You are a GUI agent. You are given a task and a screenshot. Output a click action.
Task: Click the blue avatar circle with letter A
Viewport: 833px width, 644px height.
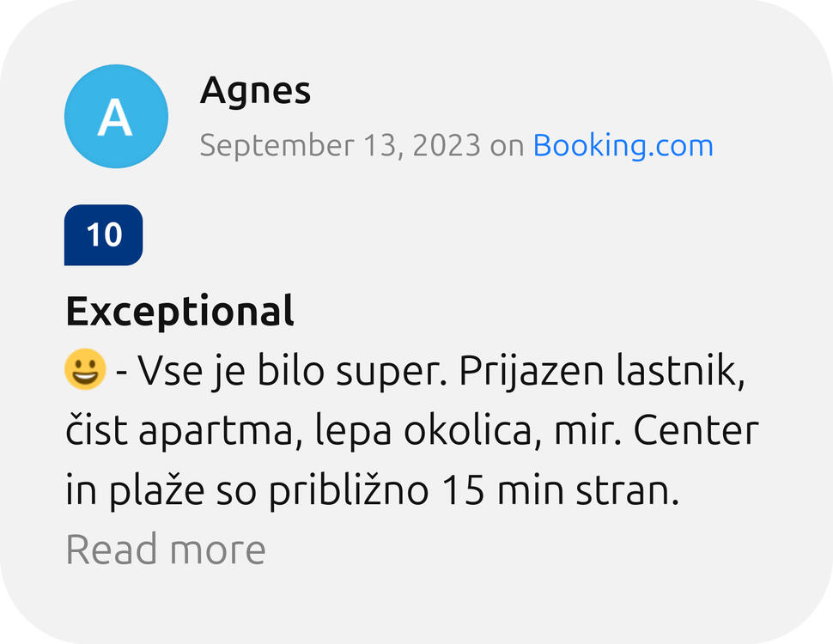click(116, 116)
